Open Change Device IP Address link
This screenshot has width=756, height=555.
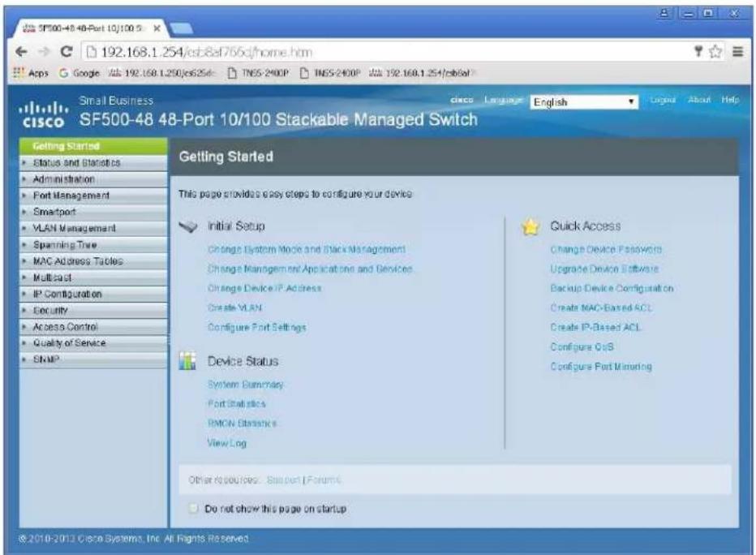pos(264,288)
